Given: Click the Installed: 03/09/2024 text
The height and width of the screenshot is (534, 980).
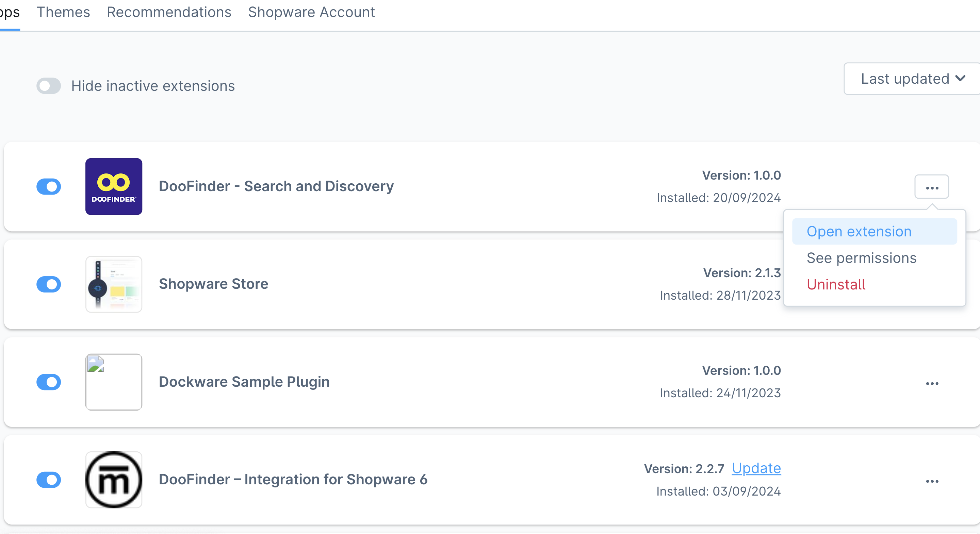Looking at the screenshot, I should pyautogui.click(x=718, y=491).
